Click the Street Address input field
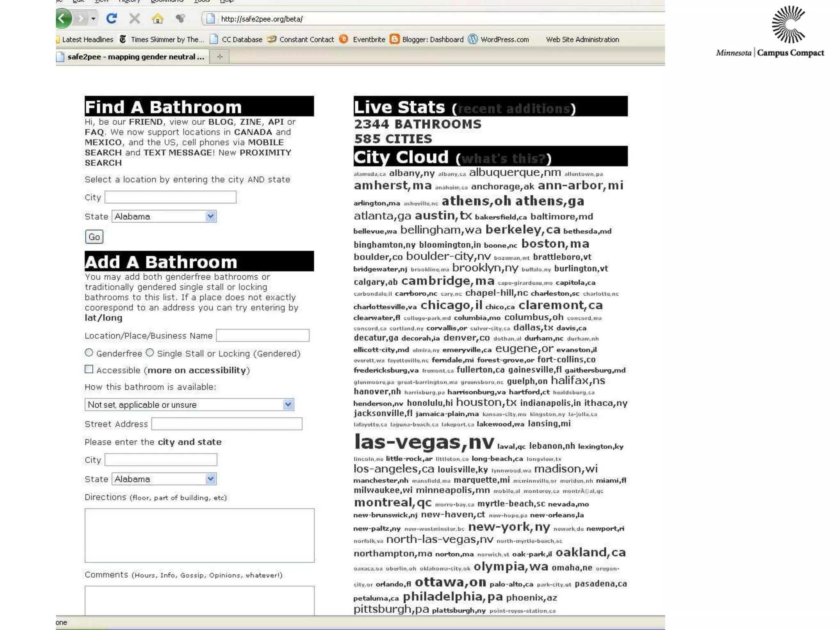This screenshot has height=630, width=840. 226,424
